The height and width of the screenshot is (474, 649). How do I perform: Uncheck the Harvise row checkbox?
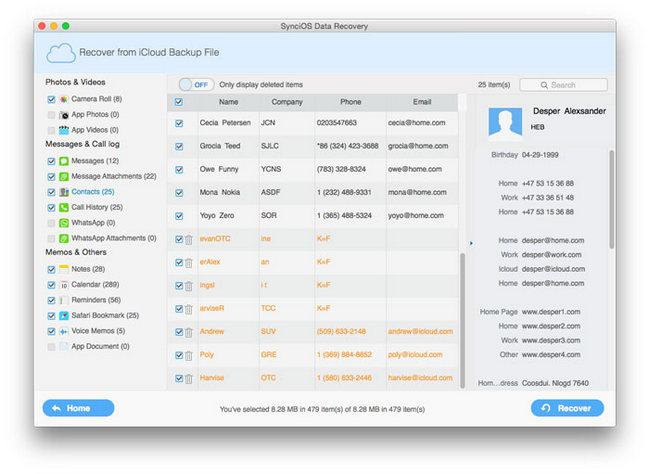pos(179,378)
